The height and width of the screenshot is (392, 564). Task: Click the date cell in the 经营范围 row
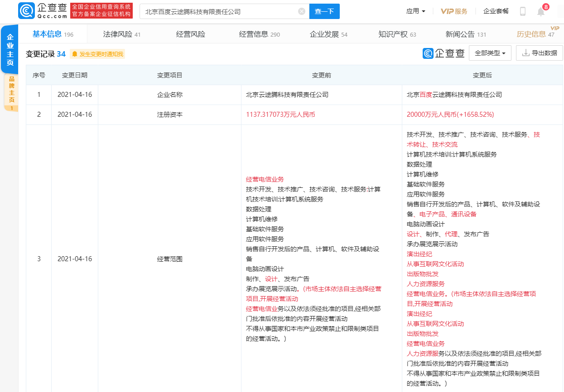coord(75,259)
